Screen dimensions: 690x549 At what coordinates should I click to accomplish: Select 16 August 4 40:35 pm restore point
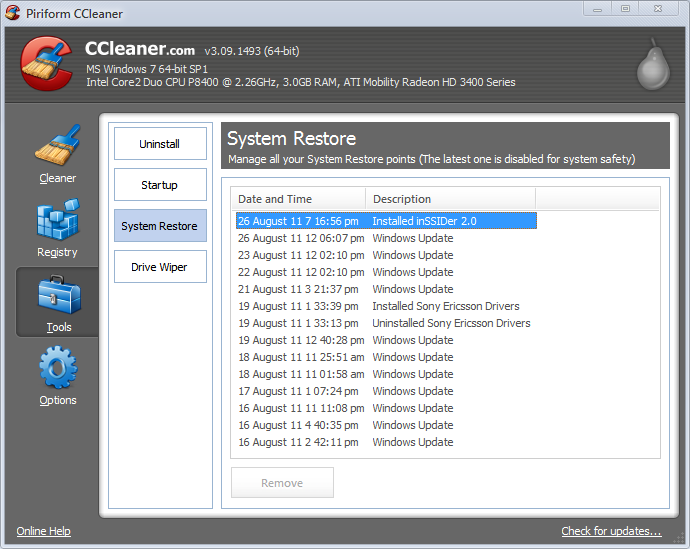386,425
